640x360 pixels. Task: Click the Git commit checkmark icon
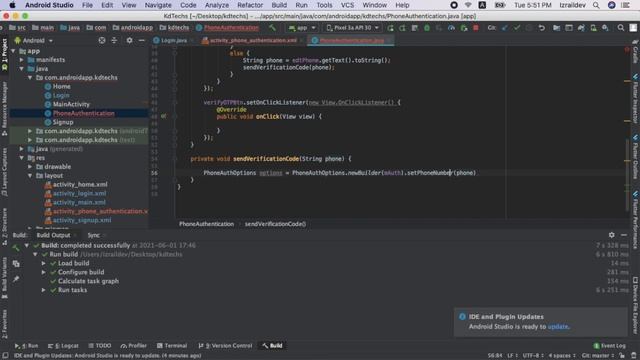[517, 28]
